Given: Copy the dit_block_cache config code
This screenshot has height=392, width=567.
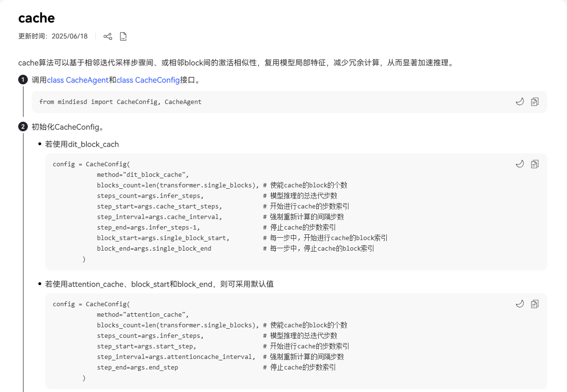Looking at the screenshot, I should click(x=535, y=164).
